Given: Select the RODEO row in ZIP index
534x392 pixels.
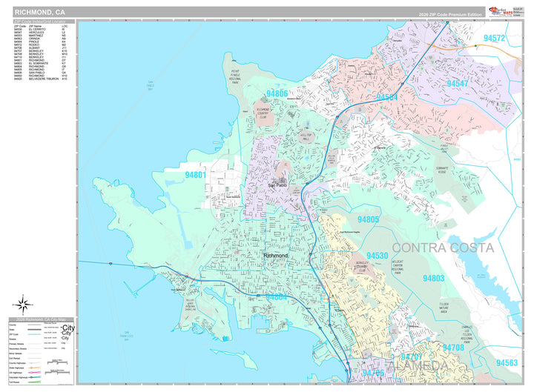Looking at the screenshot, I should click(x=41, y=44).
